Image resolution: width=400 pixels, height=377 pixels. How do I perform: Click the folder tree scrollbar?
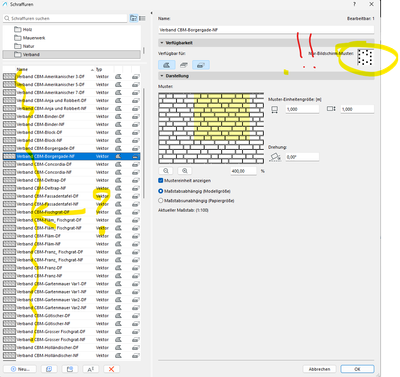pos(144,50)
